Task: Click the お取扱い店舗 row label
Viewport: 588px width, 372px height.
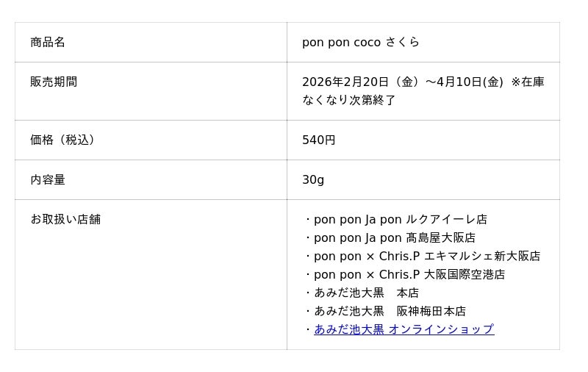Action: point(65,219)
